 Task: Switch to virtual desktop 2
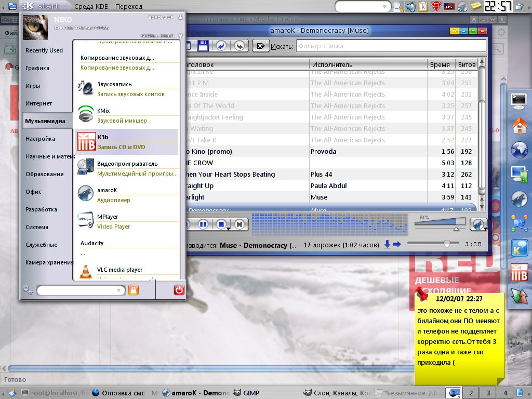(x=471, y=393)
